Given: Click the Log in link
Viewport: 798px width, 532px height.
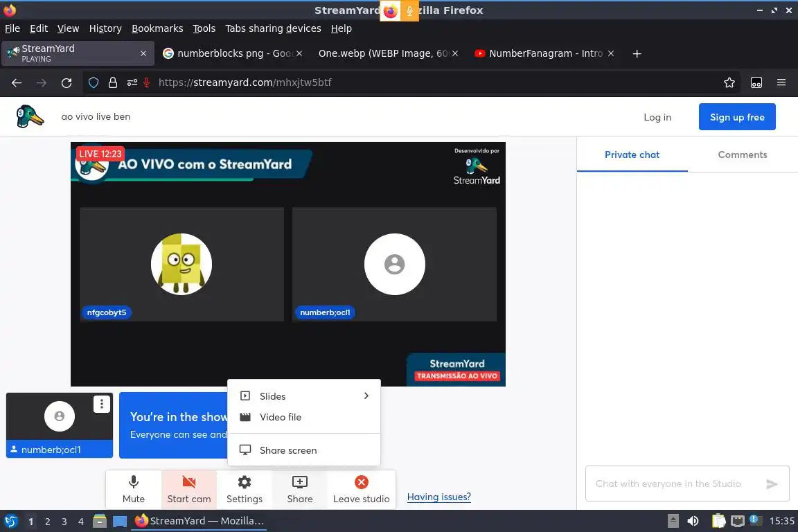Looking at the screenshot, I should 657,117.
